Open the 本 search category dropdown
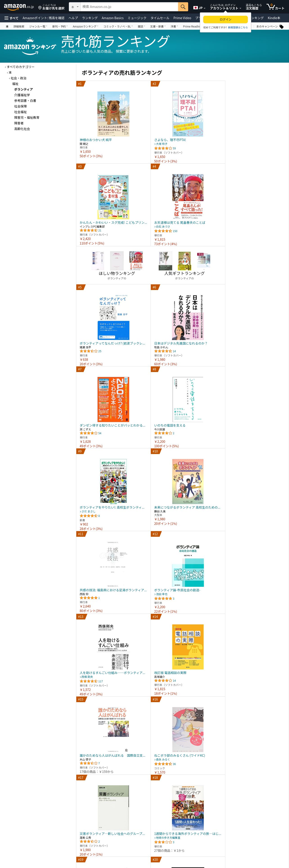Screen dimensions: 289x868 pos(75,7)
